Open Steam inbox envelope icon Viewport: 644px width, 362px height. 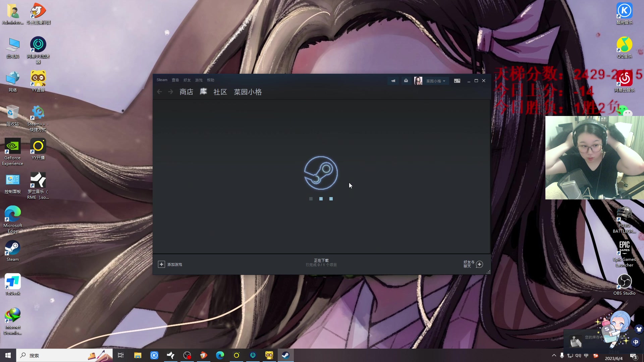click(406, 81)
